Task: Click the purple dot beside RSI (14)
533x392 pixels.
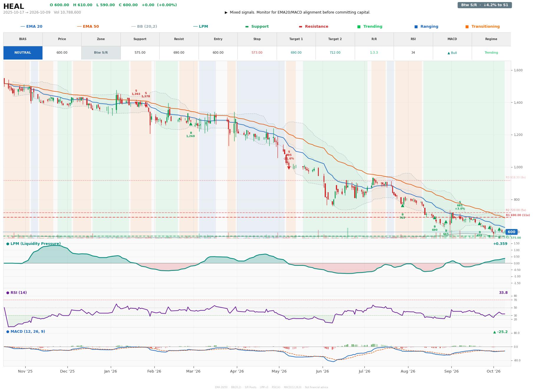Action: tap(8, 293)
